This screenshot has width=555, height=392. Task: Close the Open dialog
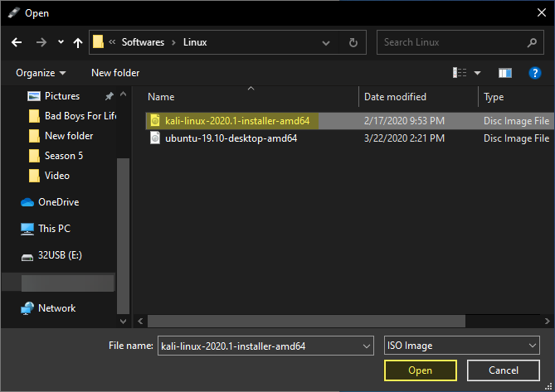(541, 12)
